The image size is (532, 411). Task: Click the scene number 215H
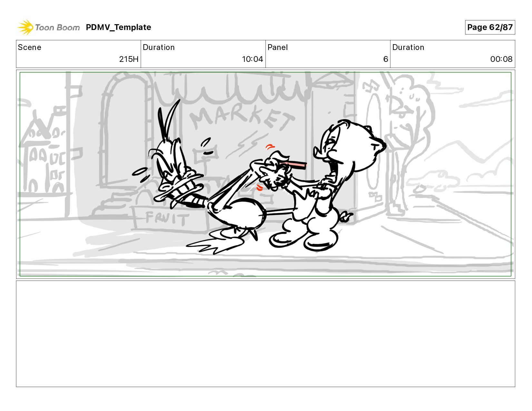pyautogui.click(x=129, y=59)
